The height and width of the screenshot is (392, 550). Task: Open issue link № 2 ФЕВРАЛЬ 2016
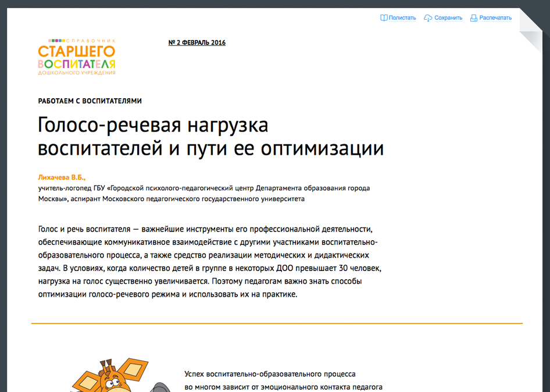197,42
